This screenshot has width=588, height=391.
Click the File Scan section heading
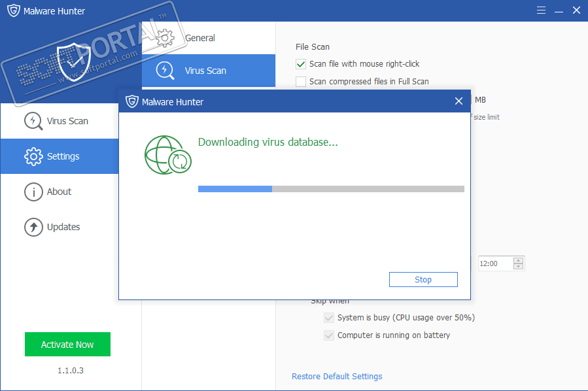click(313, 47)
